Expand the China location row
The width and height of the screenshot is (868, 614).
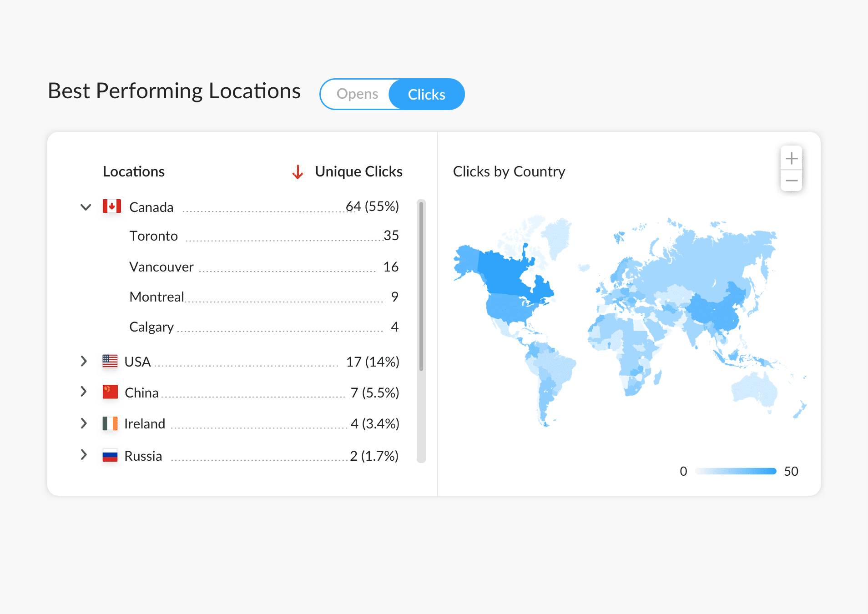click(x=84, y=392)
